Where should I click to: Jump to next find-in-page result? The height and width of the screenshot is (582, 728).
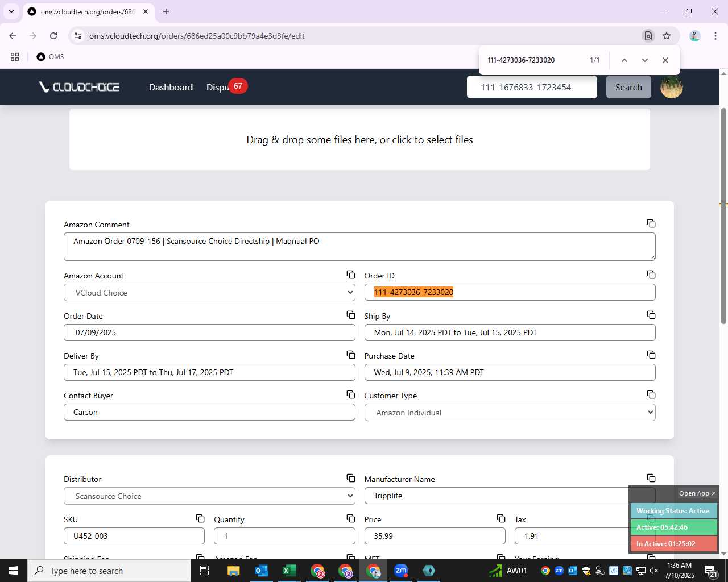644,60
